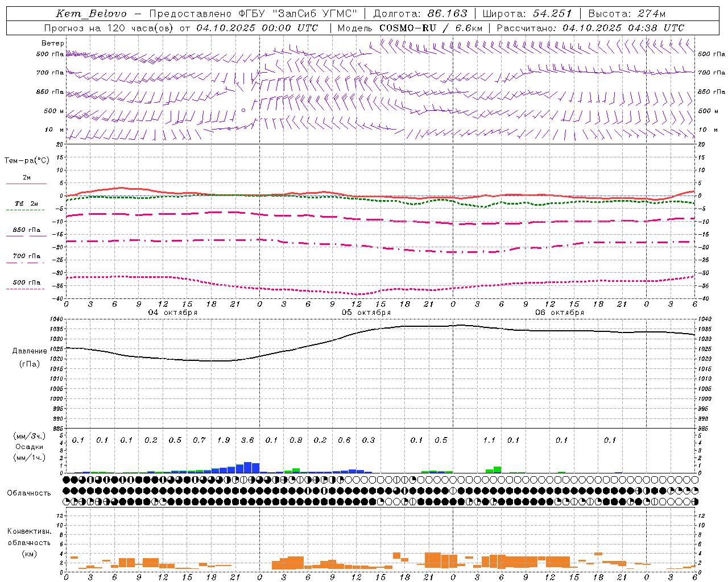The image size is (728, 582).
Task: Click the (мм/3ч.) precipitation unit label
Action: pyautogui.click(x=30, y=436)
